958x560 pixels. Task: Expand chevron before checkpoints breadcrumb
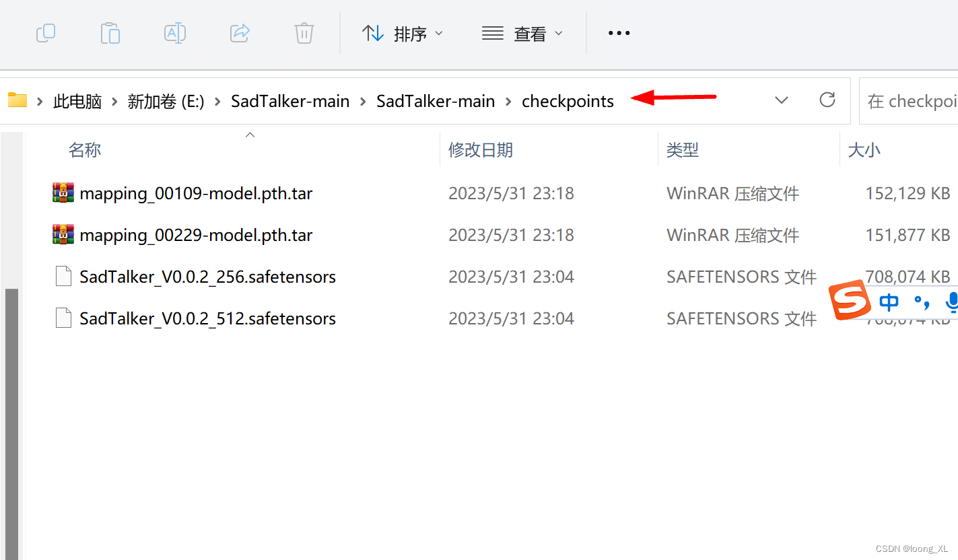point(508,102)
